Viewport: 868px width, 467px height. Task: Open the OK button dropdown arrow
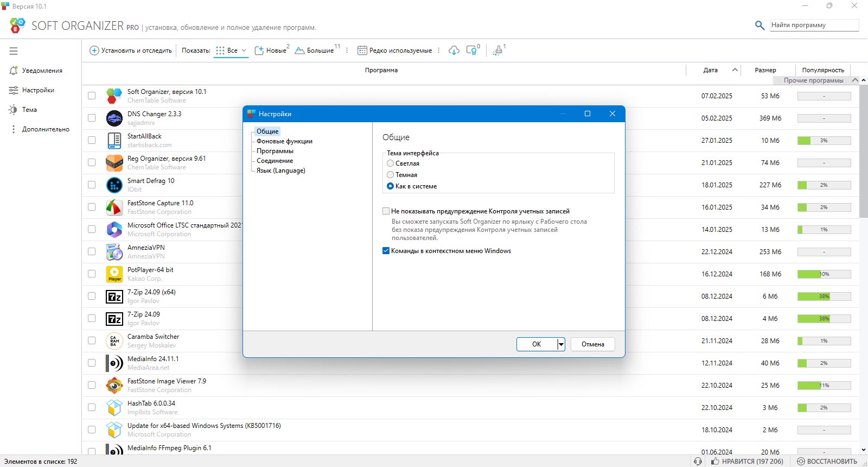pyautogui.click(x=561, y=344)
